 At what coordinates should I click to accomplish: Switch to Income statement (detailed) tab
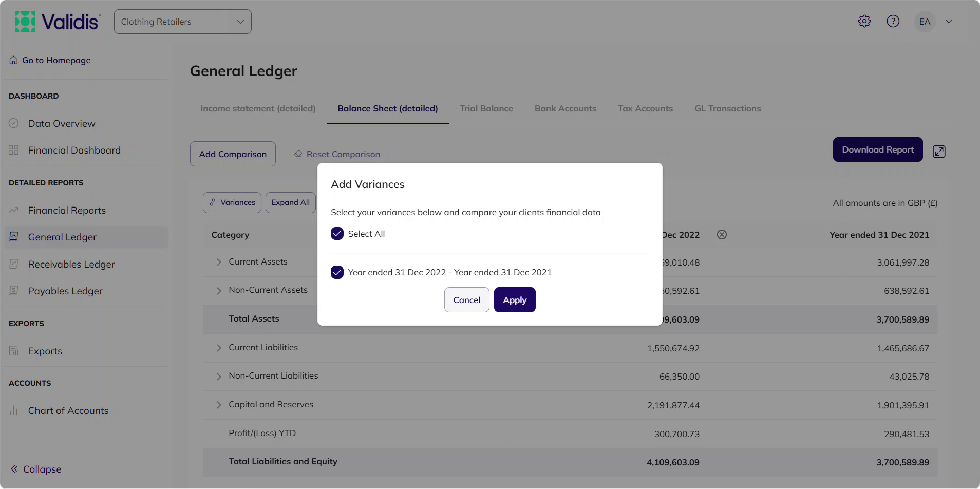(258, 108)
